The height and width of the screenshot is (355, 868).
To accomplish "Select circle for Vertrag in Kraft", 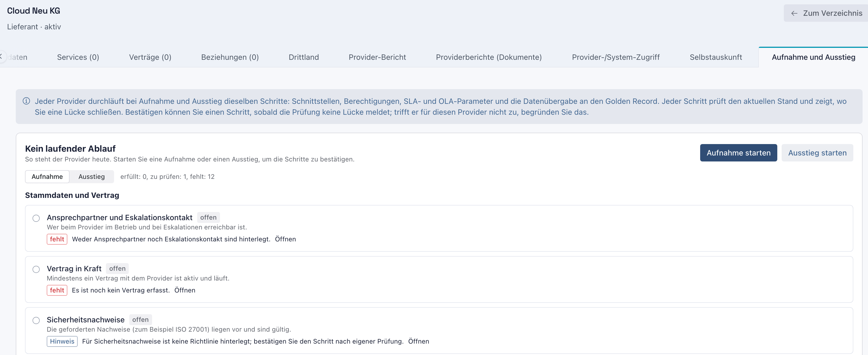I will coord(36,269).
